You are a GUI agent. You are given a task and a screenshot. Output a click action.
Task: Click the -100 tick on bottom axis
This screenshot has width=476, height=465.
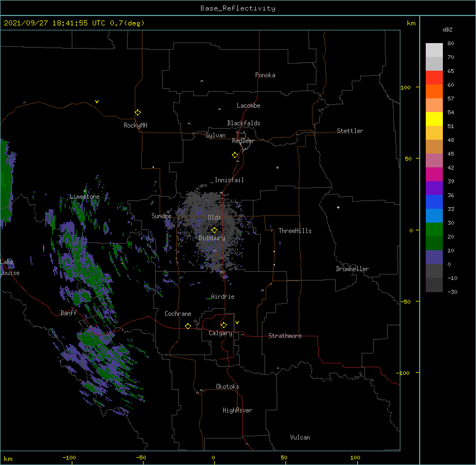pyautogui.click(x=70, y=457)
